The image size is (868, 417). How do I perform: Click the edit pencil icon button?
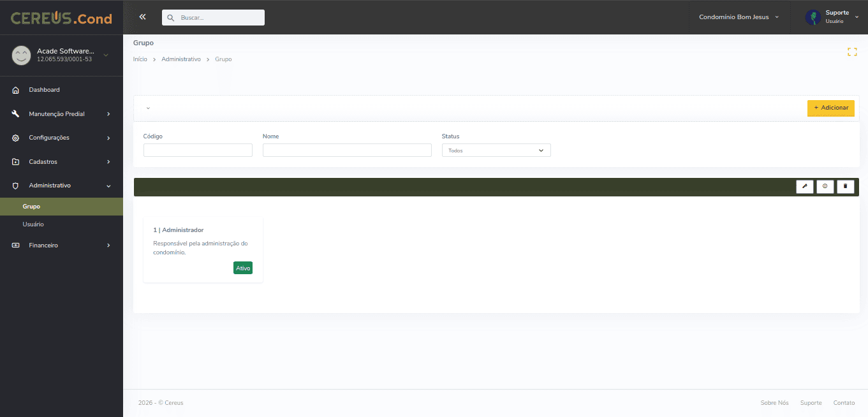804,187
